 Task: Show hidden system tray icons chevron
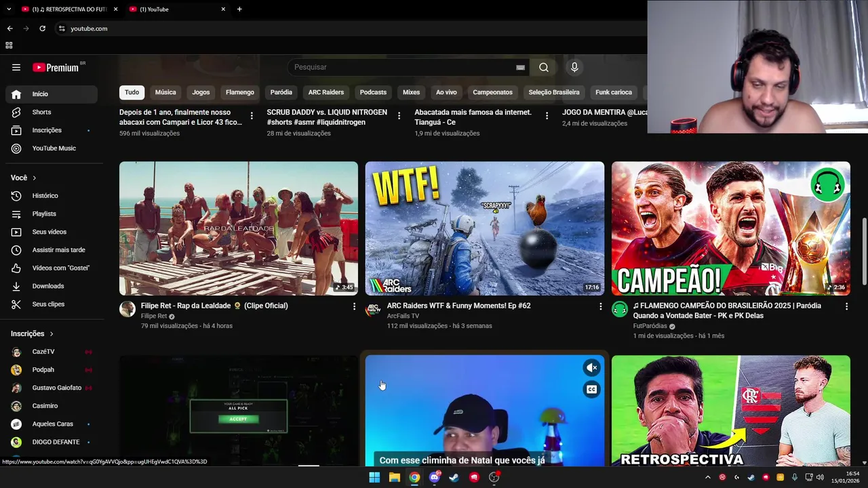[708, 477]
